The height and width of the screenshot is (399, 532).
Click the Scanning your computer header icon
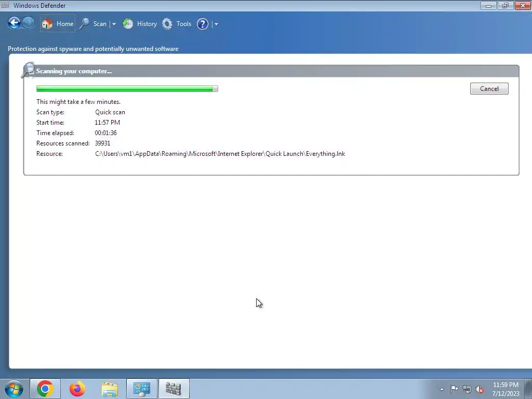coord(28,70)
